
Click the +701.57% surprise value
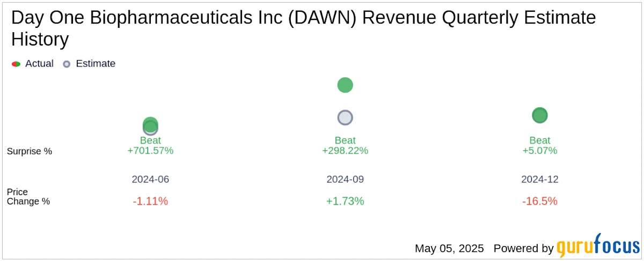pos(150,151)
